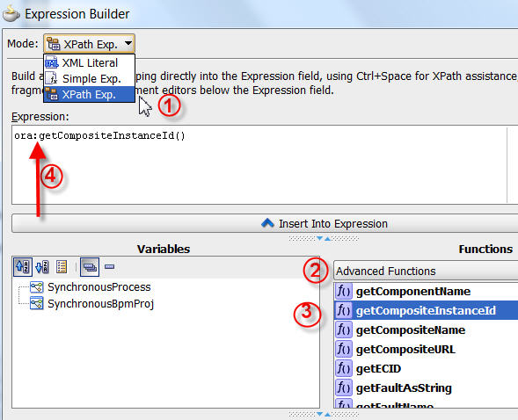Click function icon beside getComponentName
This screenshot has width=518, height=420.
[x=344, y=291]
